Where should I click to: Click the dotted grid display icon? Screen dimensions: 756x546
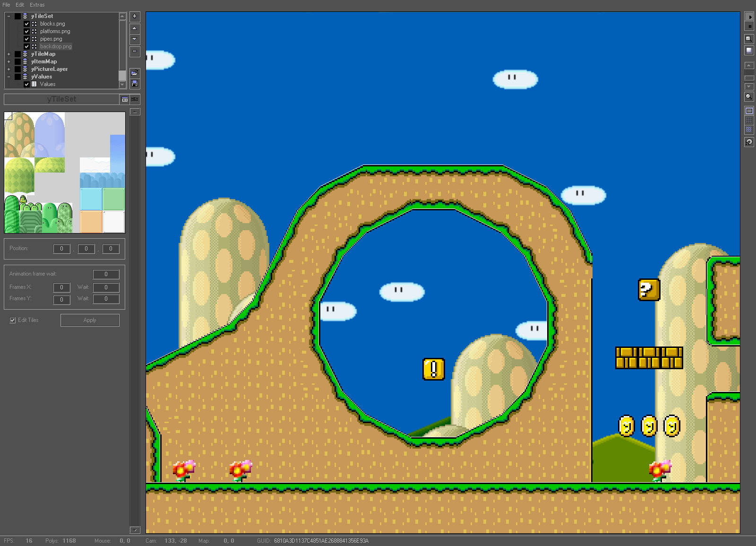tap(749, 120)
